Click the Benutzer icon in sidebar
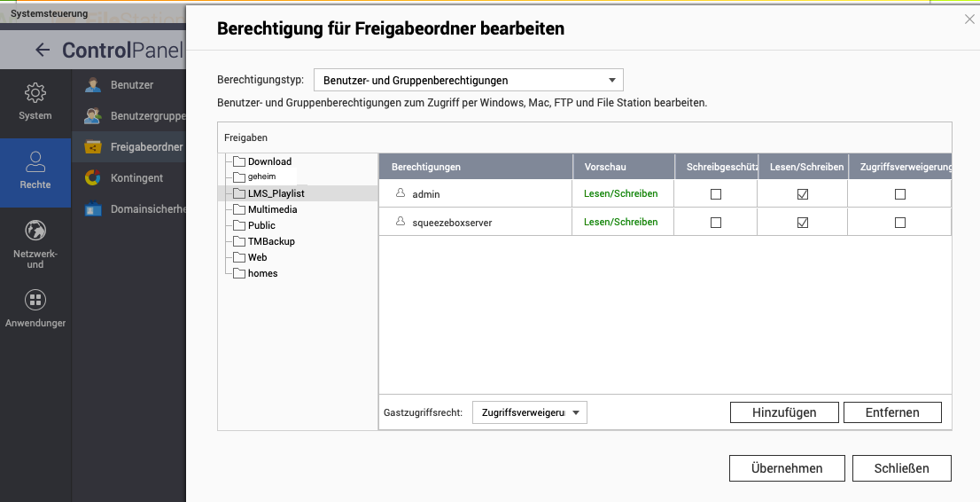 point(93,85)
